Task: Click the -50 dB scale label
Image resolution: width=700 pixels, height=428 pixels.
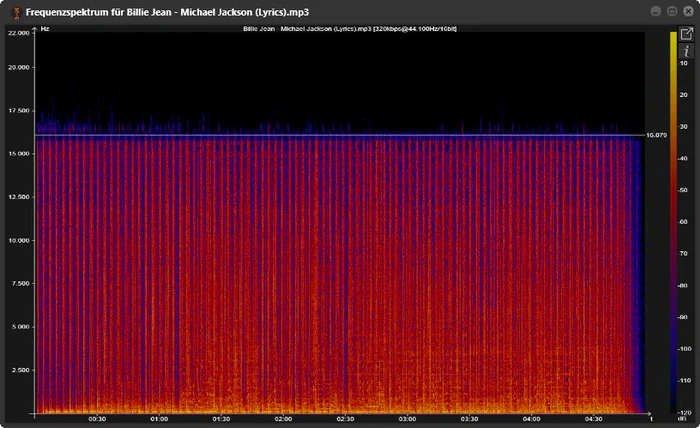Action: (683, 190)
